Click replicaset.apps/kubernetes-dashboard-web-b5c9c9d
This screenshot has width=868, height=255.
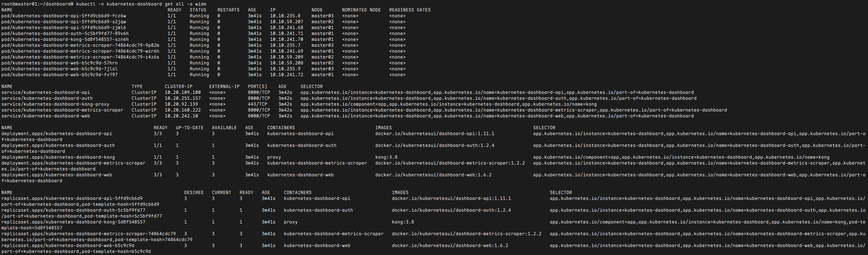tap(68, 246)
